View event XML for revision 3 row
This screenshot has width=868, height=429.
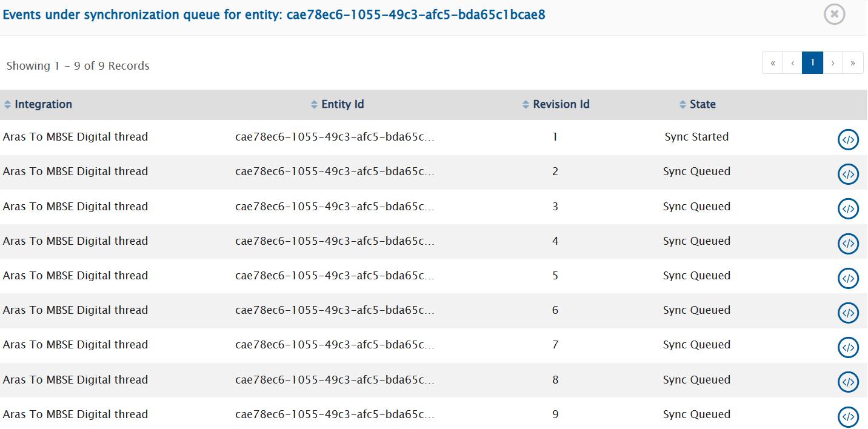[x=848, y=208]
